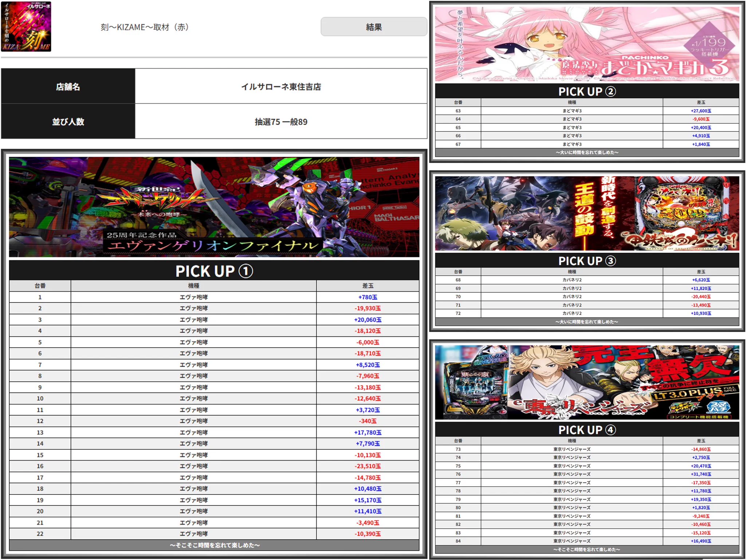Click the +19,350玉 value for machine 79

pyautogui.click(x=701, y=500)
